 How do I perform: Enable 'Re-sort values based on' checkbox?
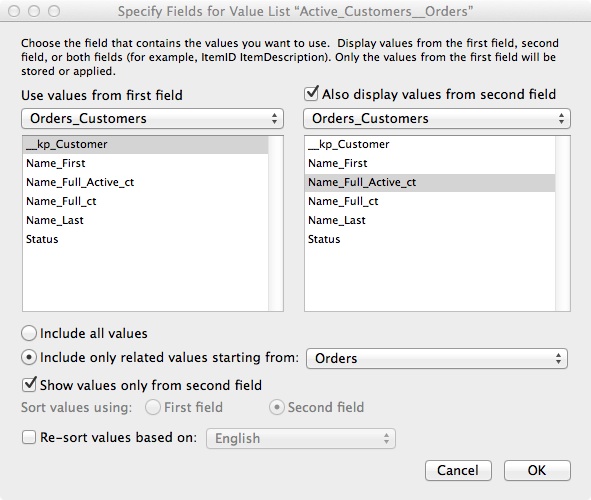tap(29, 437)
